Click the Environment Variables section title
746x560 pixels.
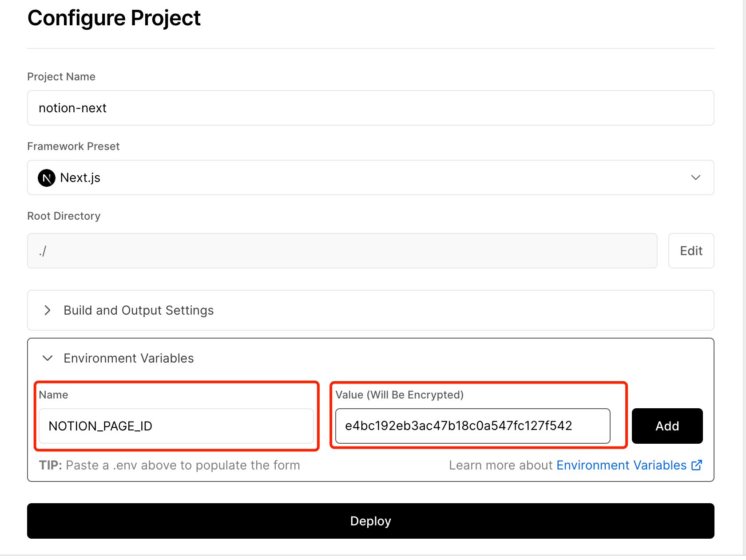click(129, 358)
